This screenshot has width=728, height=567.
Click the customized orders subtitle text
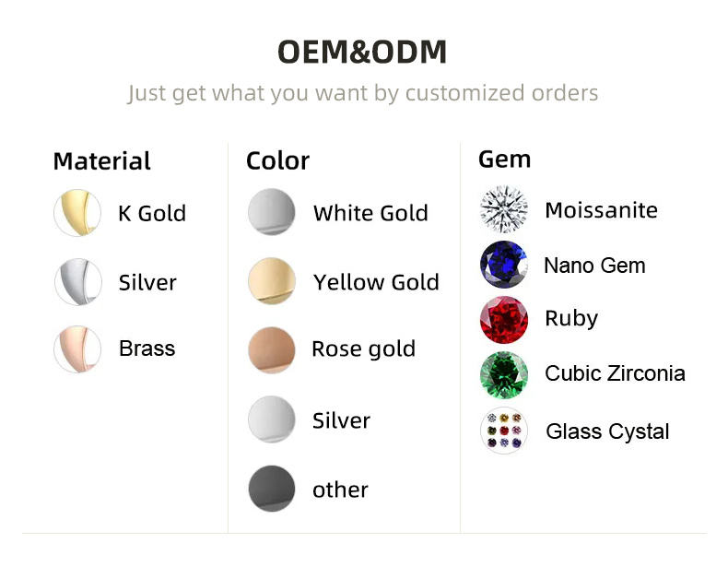(362, 93)
